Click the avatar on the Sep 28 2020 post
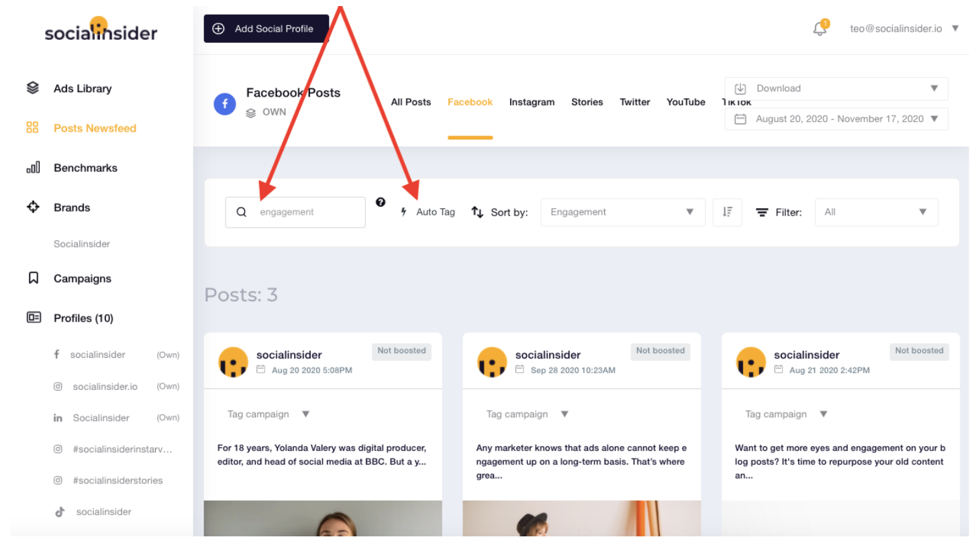Viewport: 980px width, 537px height. 492,362
